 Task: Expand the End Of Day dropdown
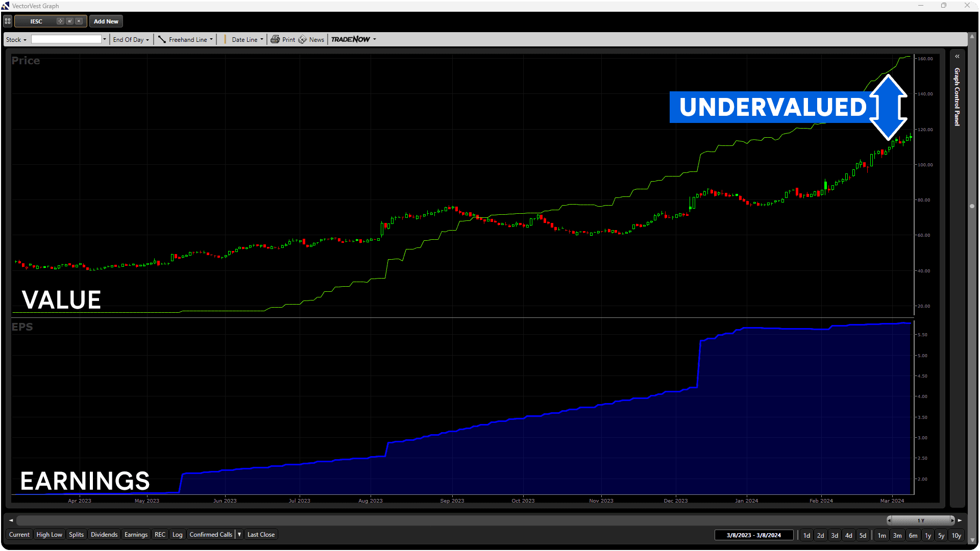[x=131, y=40]
